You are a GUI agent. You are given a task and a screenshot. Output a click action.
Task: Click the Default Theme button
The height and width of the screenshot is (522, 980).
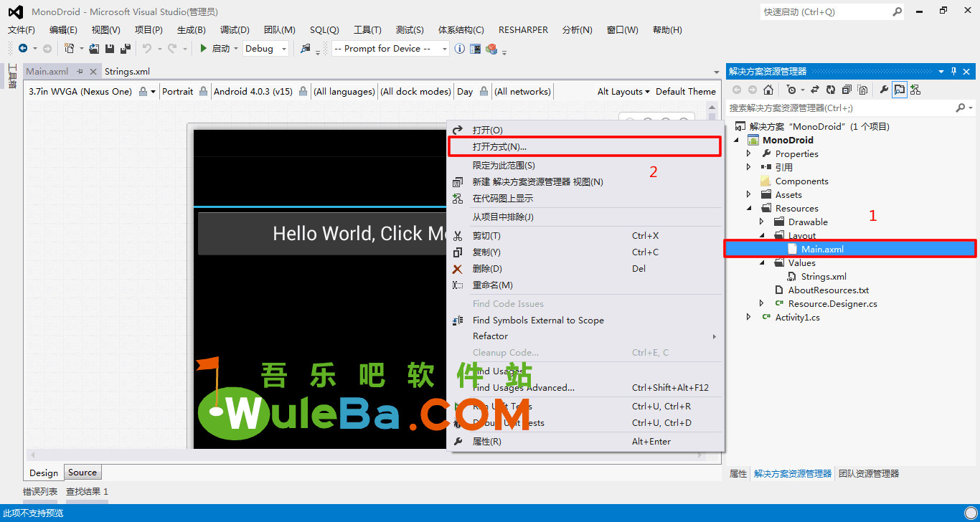point(686,91)
